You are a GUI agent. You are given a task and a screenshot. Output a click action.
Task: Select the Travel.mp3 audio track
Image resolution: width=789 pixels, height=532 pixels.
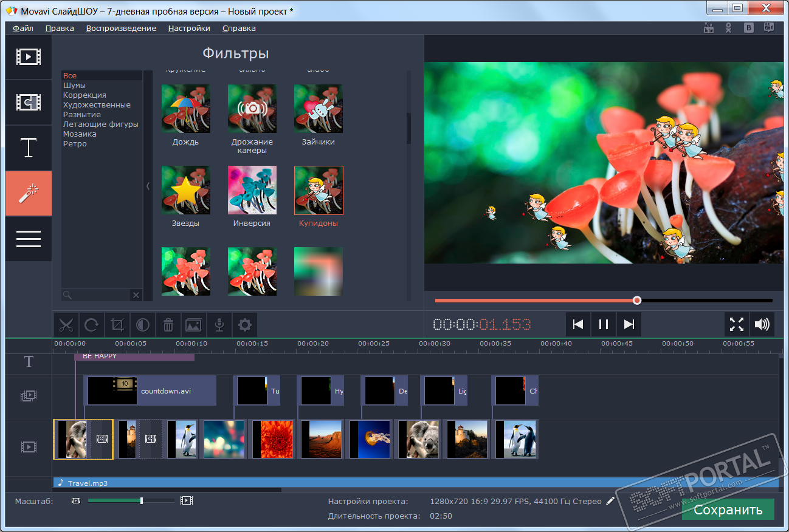tap(416, 483)
